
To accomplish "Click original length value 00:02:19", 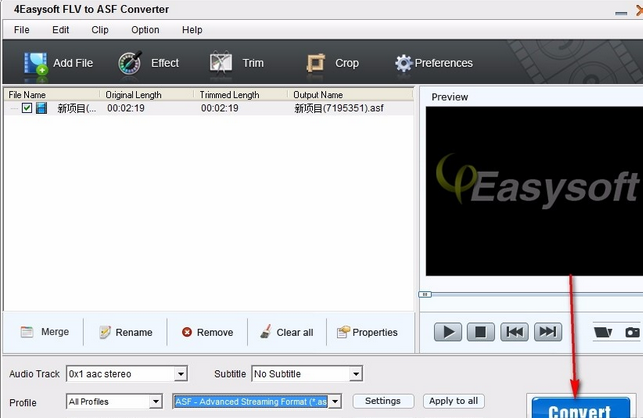I will point(126,108).
